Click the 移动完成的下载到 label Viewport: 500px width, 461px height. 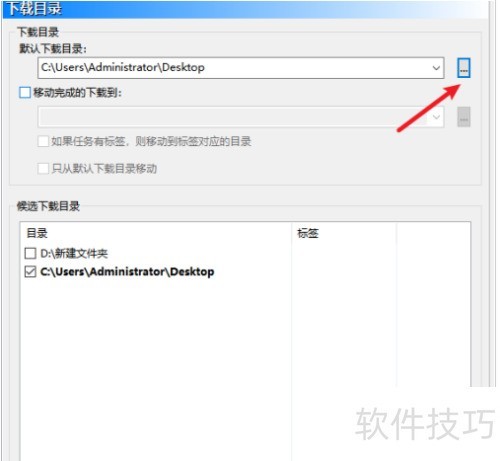coord(77,92)
